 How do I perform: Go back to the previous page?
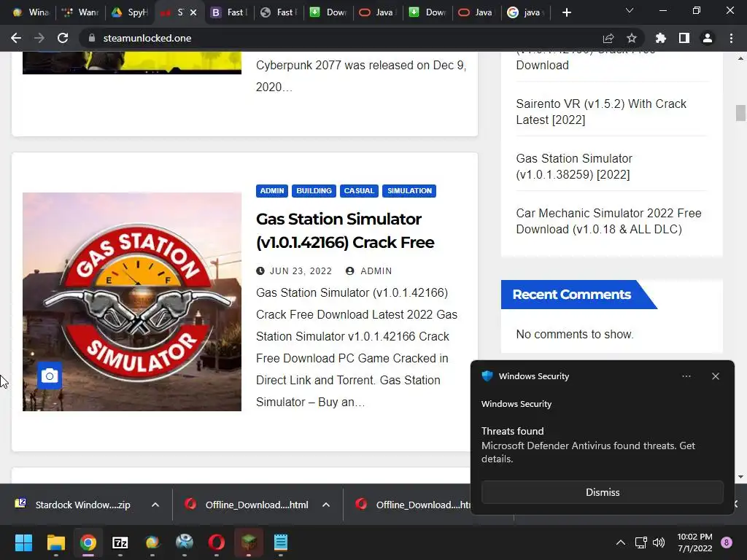pyautogui.click(x=16, y=38)
